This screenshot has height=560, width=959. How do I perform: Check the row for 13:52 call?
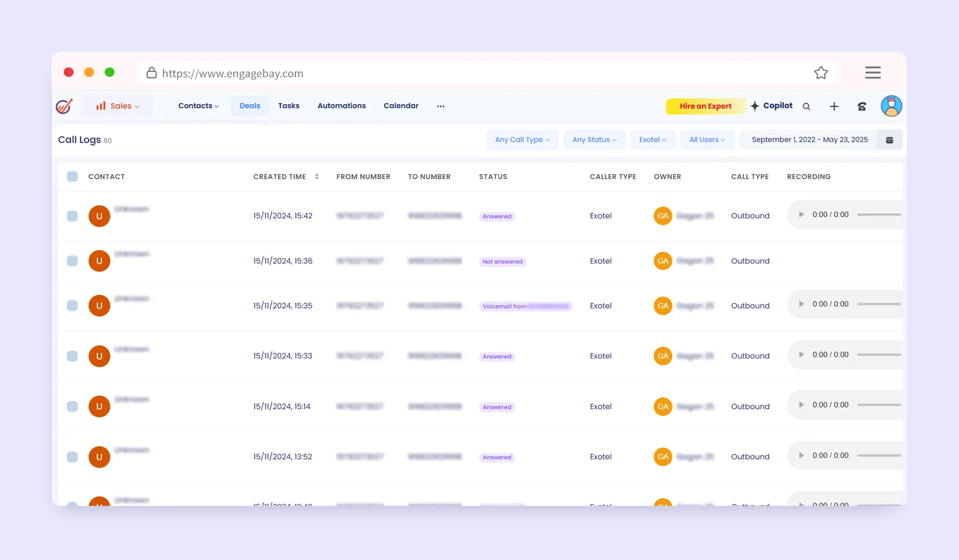(72, 457)
